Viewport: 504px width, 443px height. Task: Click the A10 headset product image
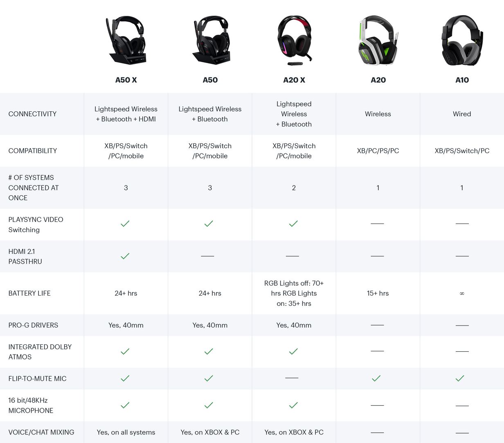coord(462,40)
